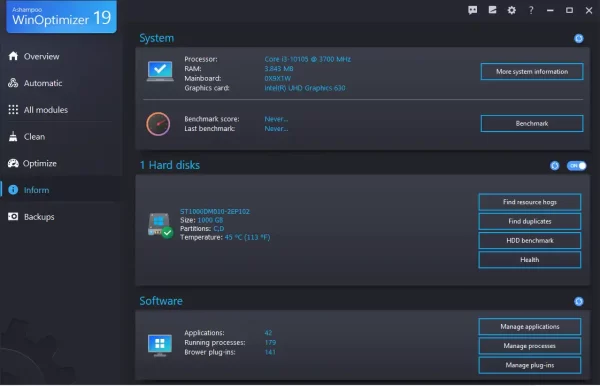Click temperature 45 °C (113 °F)
600x386 pixels.
tap(247, 238)
